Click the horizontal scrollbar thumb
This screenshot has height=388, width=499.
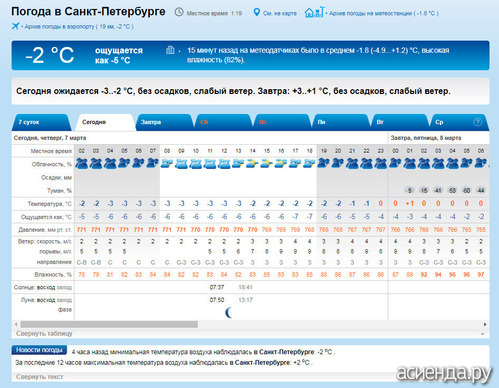click(x=109, y=324)
